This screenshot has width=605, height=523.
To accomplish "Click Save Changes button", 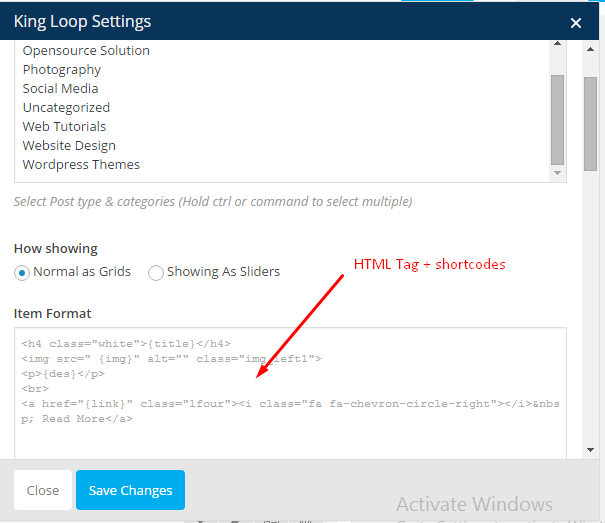I will (130, 490).
